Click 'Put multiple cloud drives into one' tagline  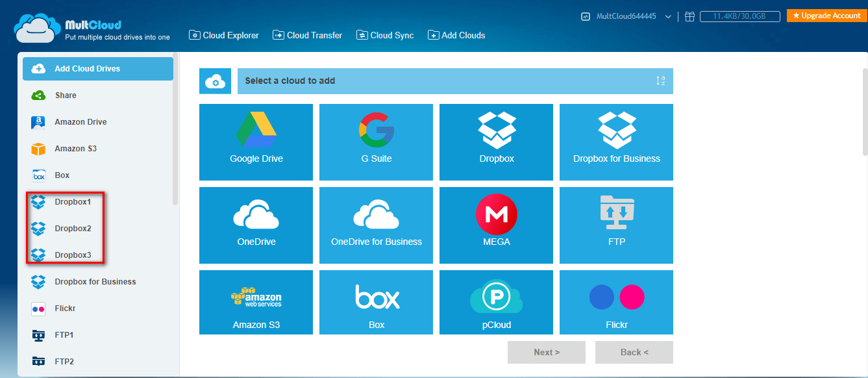(x=118, y=38)
